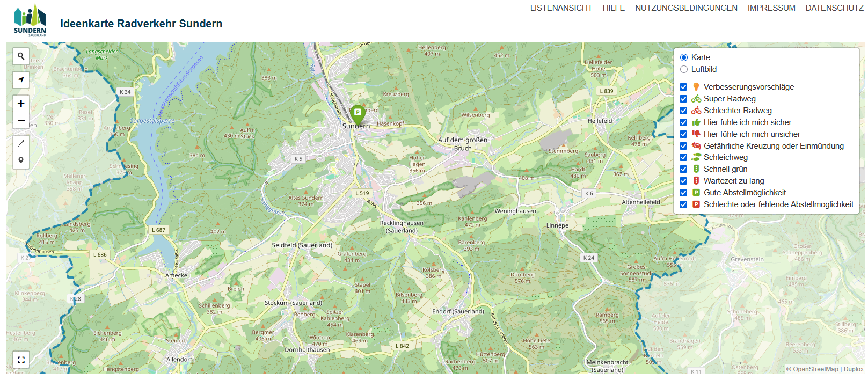Click the locate-me arrow button
This screenshot has height=380, width=868.
(x=21, y=79)
